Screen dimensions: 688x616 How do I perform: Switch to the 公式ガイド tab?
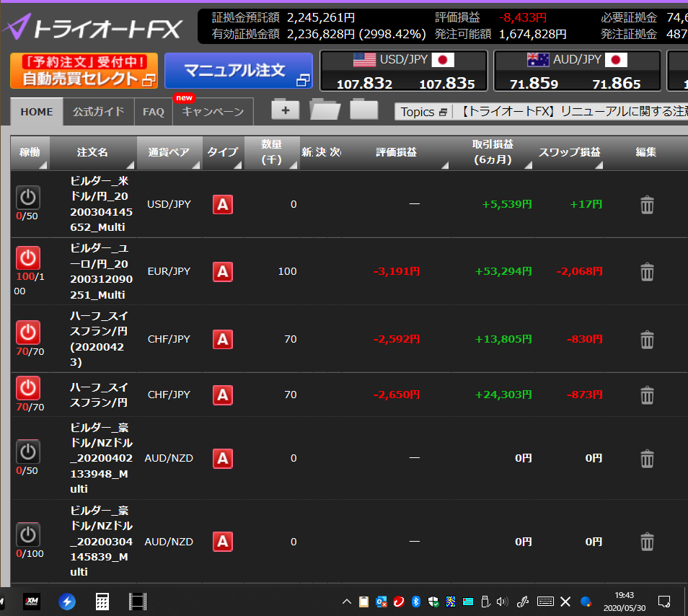point(98,112)
